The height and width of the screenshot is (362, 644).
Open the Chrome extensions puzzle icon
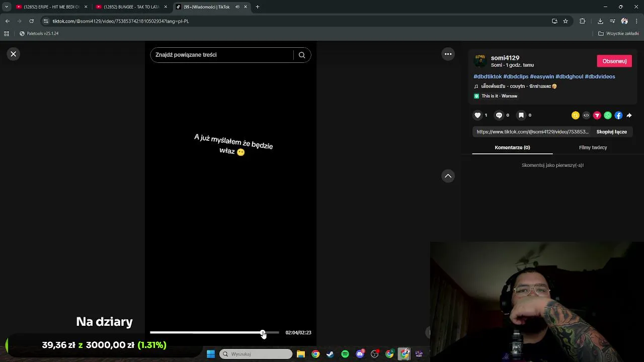pos(583,21)
